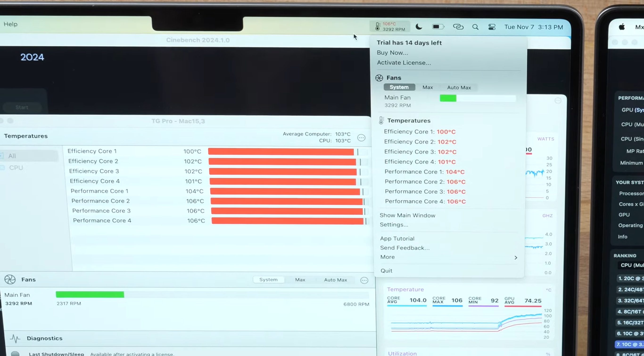644x356 pixels.
Task: Select Auto Max tab in main window Fans
Action: (335, 280)
